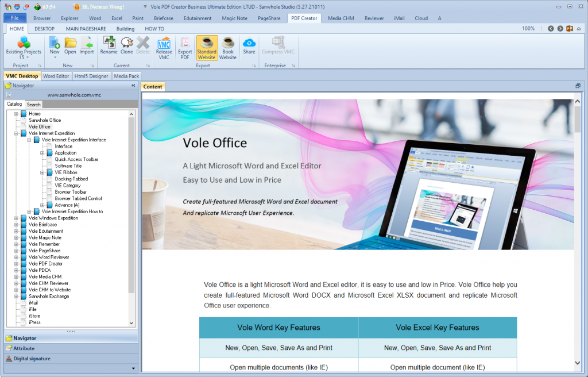This screenshot has width=588, height=377.
Task: Open the Quick Access Toolbar customize dropdown
Action: pos(145,7)
